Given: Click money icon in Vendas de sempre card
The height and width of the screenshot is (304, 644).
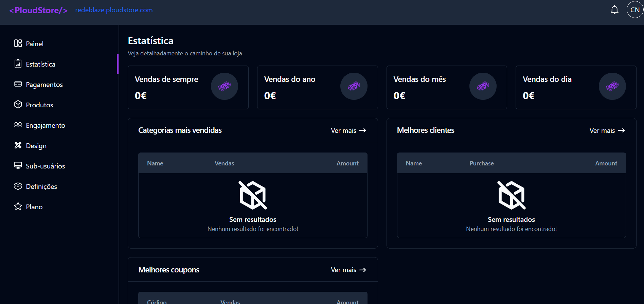Looking at the screenshot, I should [225, 86].
